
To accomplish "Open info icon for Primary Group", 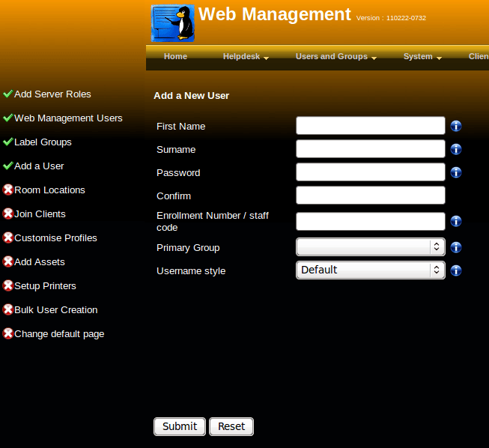I will pos(456,247).
